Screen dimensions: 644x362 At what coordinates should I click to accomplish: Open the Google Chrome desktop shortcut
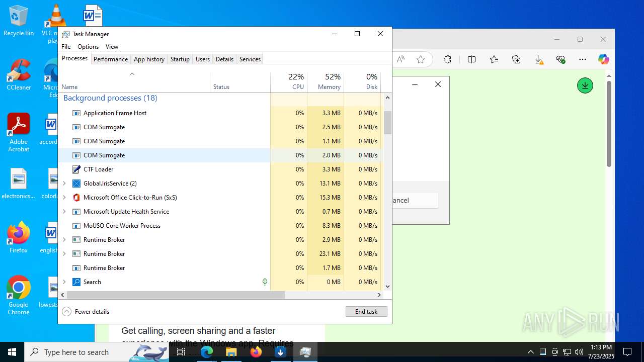coord(19,296)
